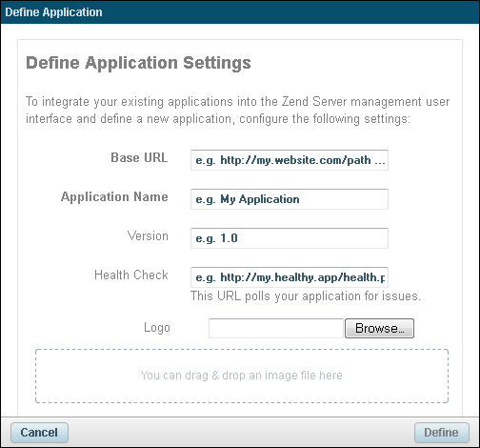
Task: Click the Application Name label
Action: (114, 197)
